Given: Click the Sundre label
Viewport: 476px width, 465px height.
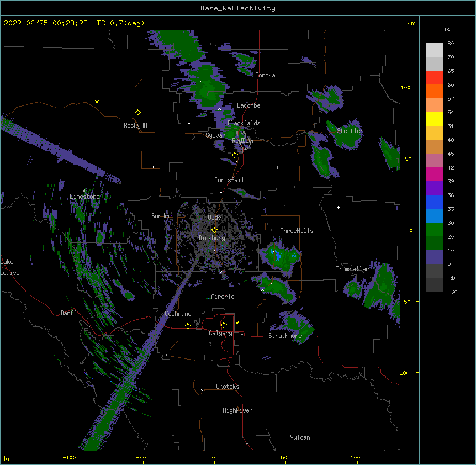Looking at the screenshot, I should click(x=161, y=216).
